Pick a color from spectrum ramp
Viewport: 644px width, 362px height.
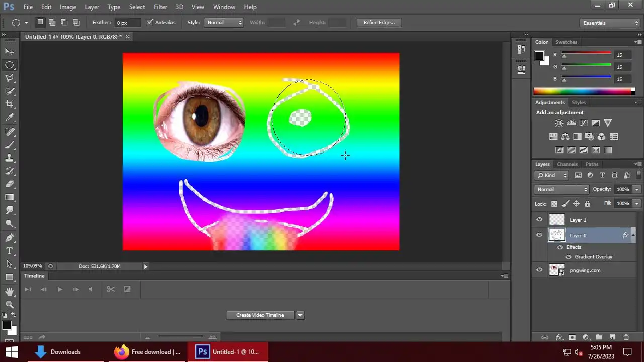click(x=584, y=91)
